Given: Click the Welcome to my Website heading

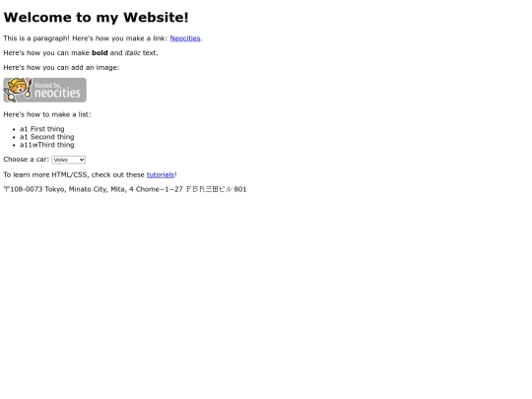Looking at the screenshot, I should (x=96, y=18).
